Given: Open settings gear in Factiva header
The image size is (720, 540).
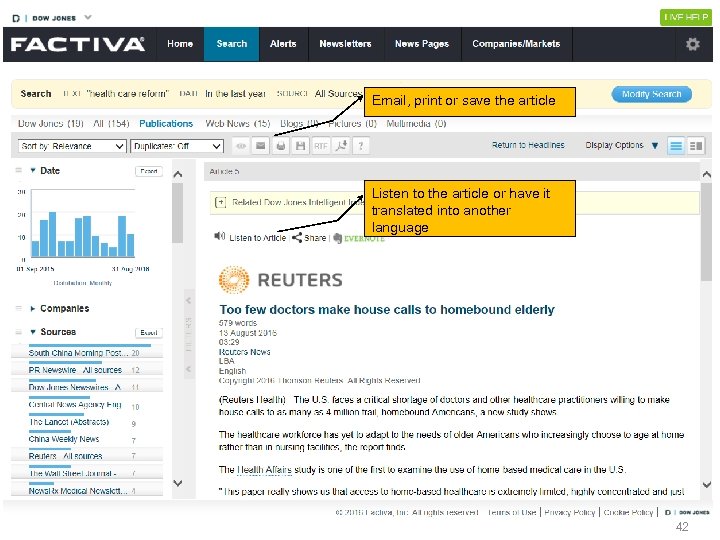Looking at the screenshot, I should pyautogui.click(x=692, y=44).
